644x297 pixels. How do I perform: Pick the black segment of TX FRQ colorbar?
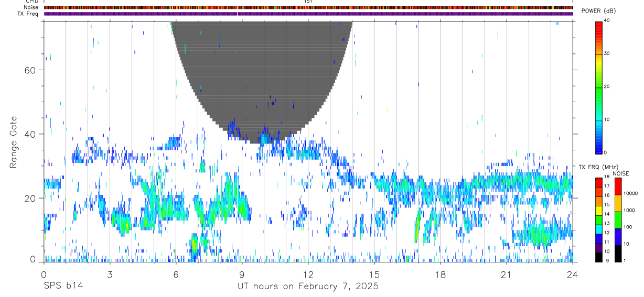(x=599, y=257)
